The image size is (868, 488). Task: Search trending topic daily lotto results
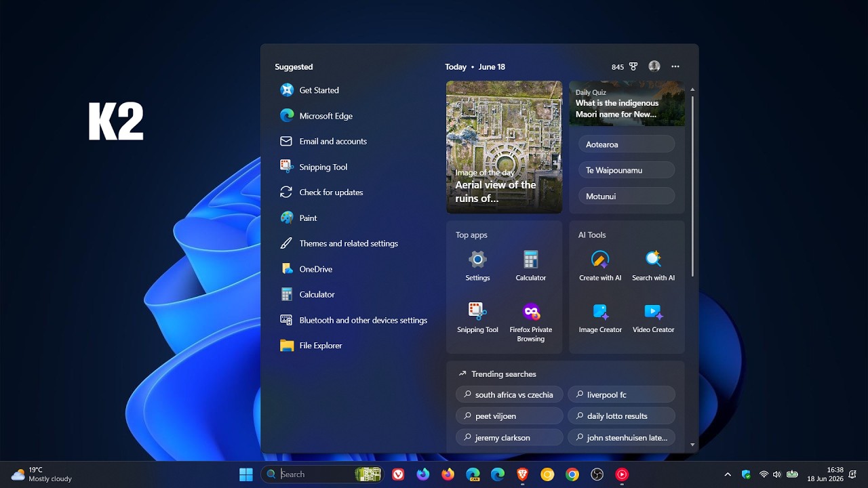(621, 416)
